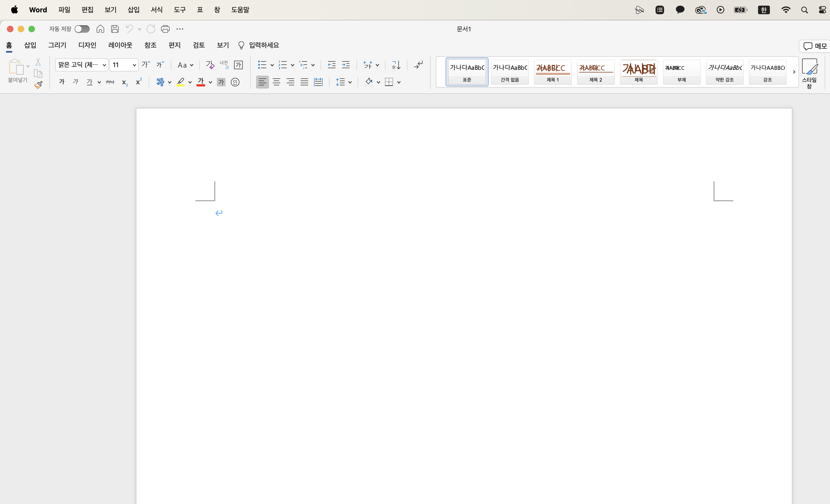Select the 제목 1 style thumbnail

[552, 72]
